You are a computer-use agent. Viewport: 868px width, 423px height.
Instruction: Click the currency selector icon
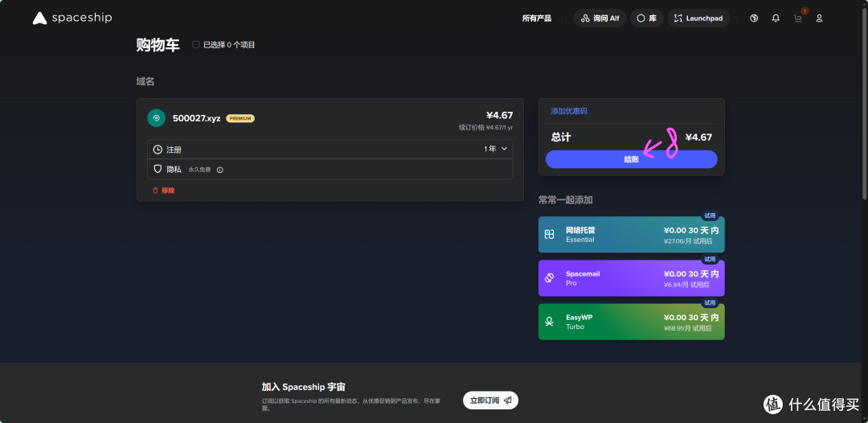(753, 18)
